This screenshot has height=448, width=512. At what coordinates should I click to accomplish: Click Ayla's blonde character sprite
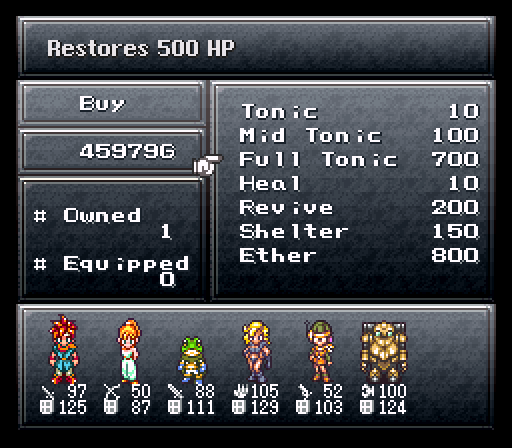pos(257,351)
